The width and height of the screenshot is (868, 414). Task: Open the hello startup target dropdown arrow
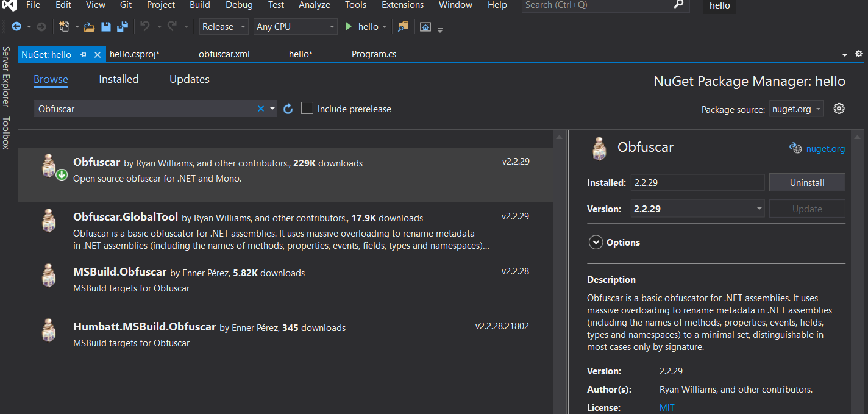click(385, 27)
